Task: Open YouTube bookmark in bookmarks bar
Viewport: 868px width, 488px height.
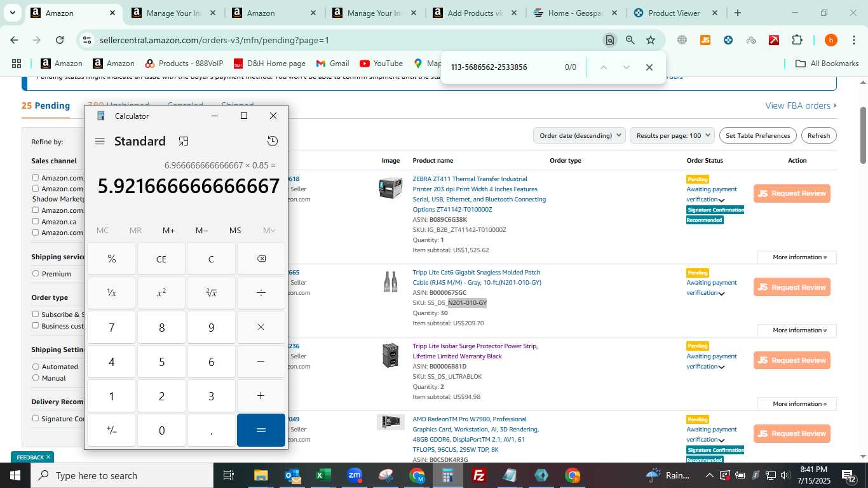Action: coord(381,64)
